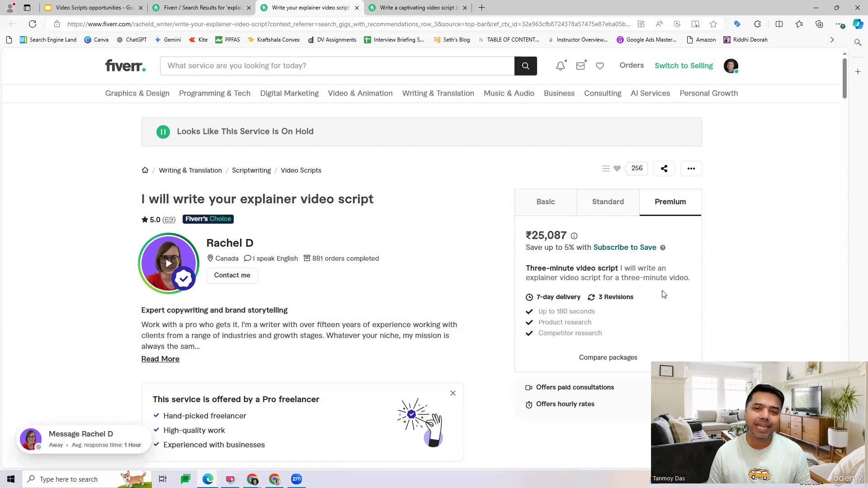
Task: Refresh the browser page
Action: [33, 24]
